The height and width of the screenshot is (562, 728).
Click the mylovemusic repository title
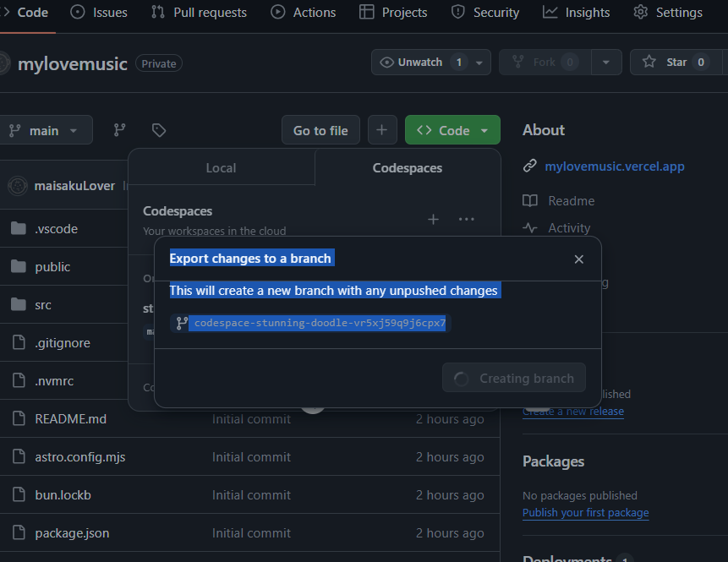73,63
